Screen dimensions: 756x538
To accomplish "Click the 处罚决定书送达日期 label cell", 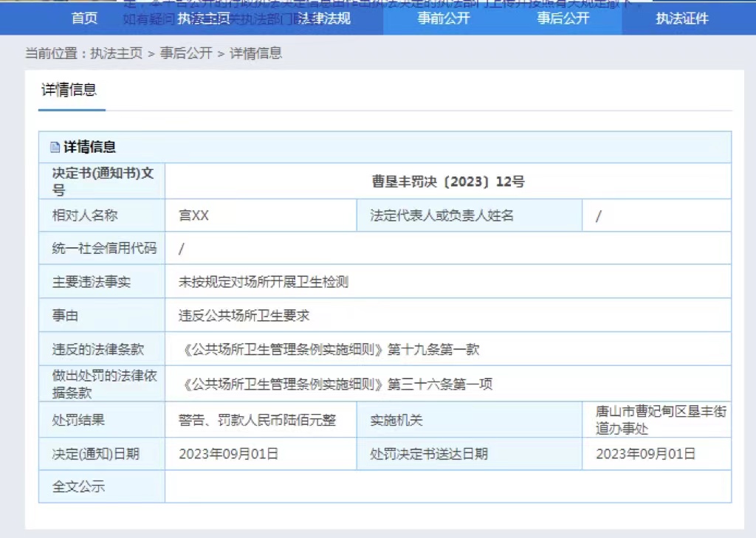I will click(469, 454).
